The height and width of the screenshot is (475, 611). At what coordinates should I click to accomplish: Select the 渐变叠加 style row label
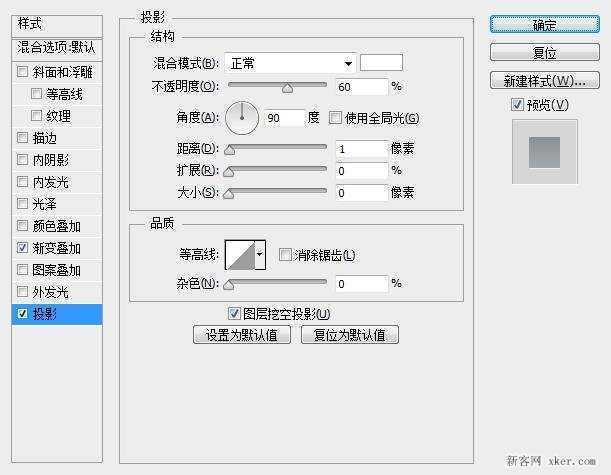click(57, 248)
